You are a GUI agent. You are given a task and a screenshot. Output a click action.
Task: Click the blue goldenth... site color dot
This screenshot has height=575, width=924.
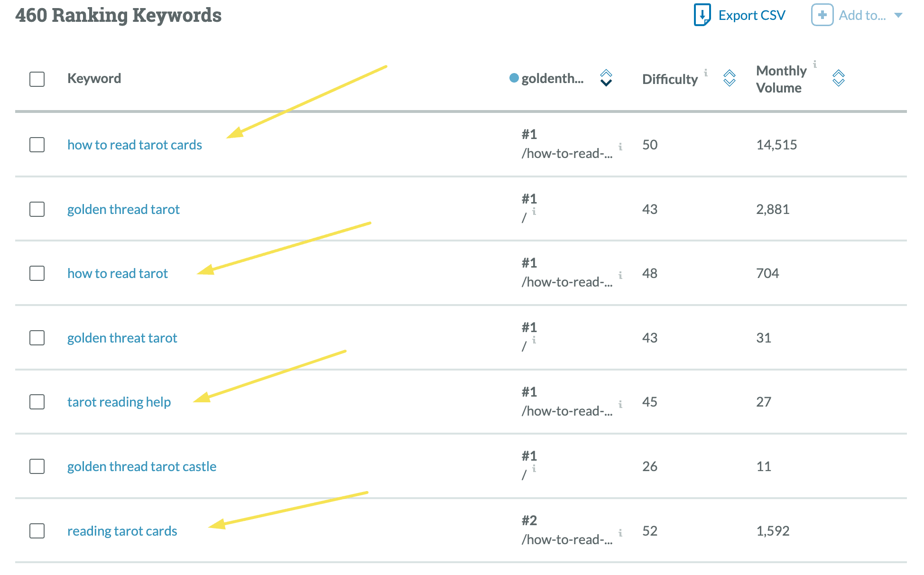point(514,78)
